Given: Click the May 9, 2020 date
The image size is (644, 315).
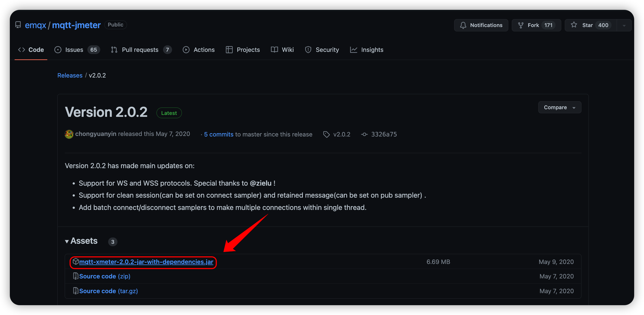Looking at the screenshot, I should click(556, 262).
